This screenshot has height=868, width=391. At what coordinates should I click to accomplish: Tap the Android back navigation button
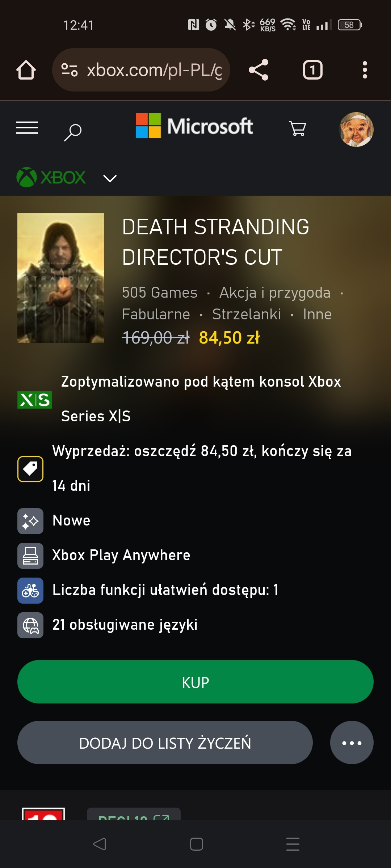click(99, 844)
